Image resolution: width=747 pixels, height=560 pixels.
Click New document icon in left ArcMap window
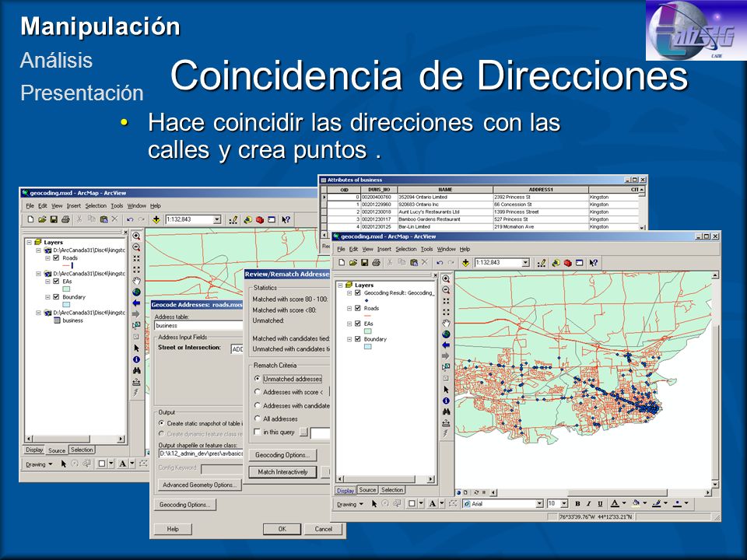tap(30, 219)
